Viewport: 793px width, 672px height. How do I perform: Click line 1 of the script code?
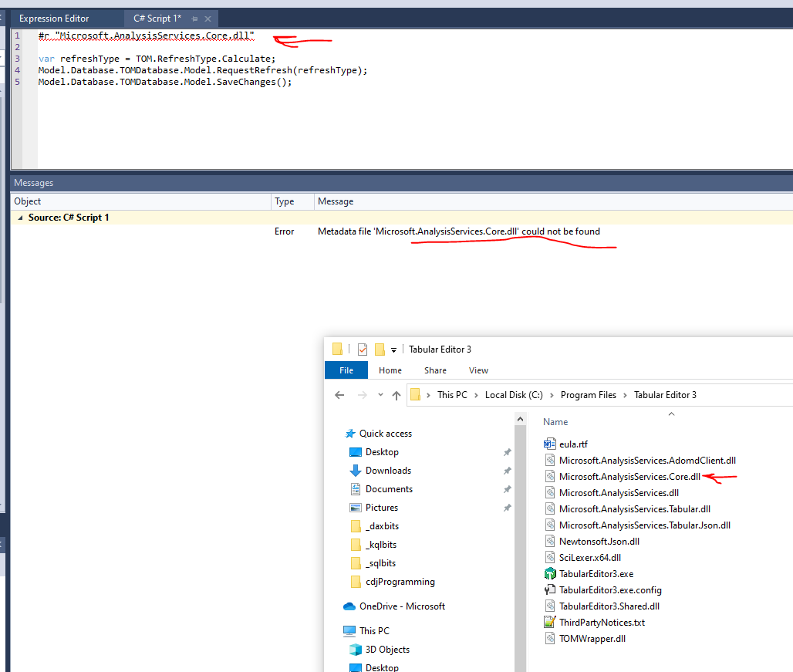point(146,35)
